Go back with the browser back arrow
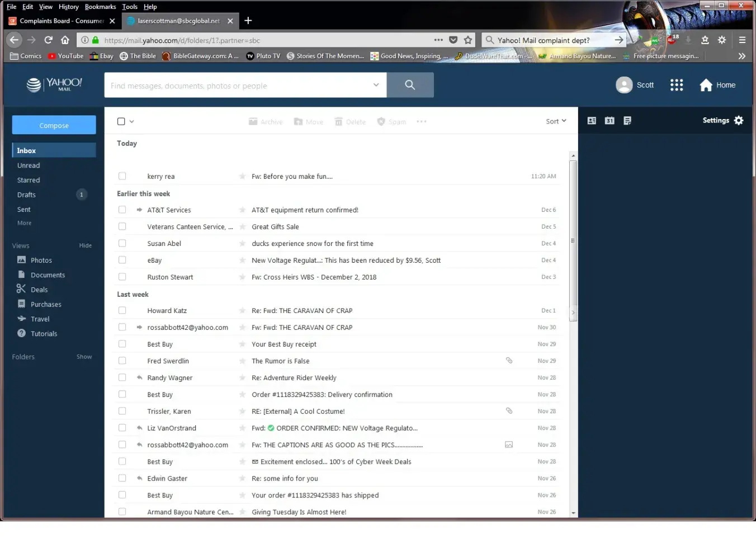Viewport: 756px width, 559px height. [x=15, y=40]
